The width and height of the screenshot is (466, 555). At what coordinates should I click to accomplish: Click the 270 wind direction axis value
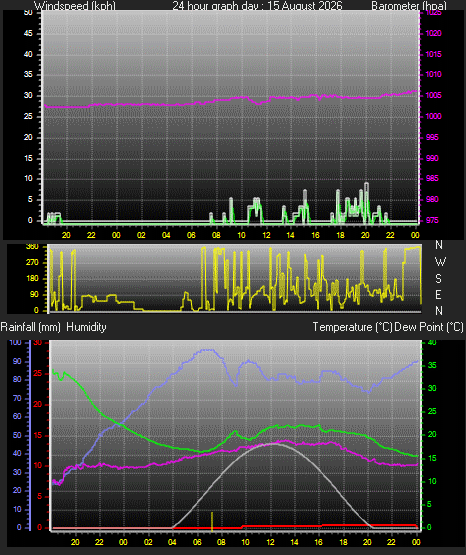pyautogui.click(x=32, y=262)
